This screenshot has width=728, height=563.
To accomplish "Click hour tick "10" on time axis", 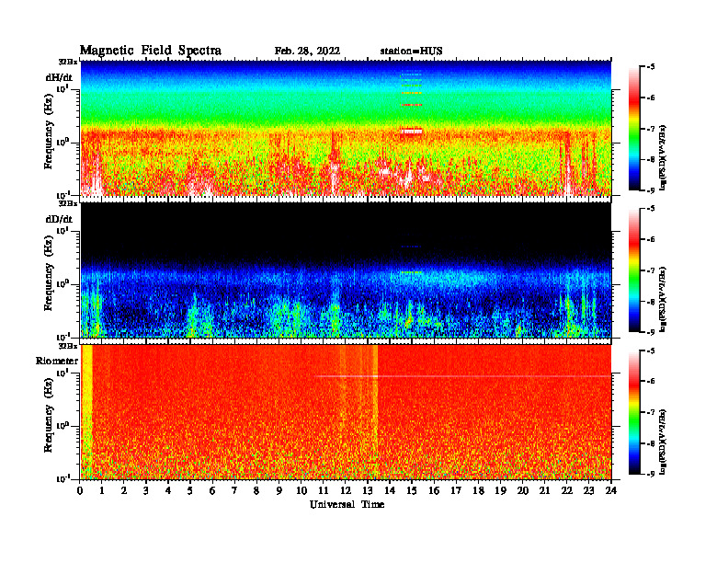I will (301, 491).
